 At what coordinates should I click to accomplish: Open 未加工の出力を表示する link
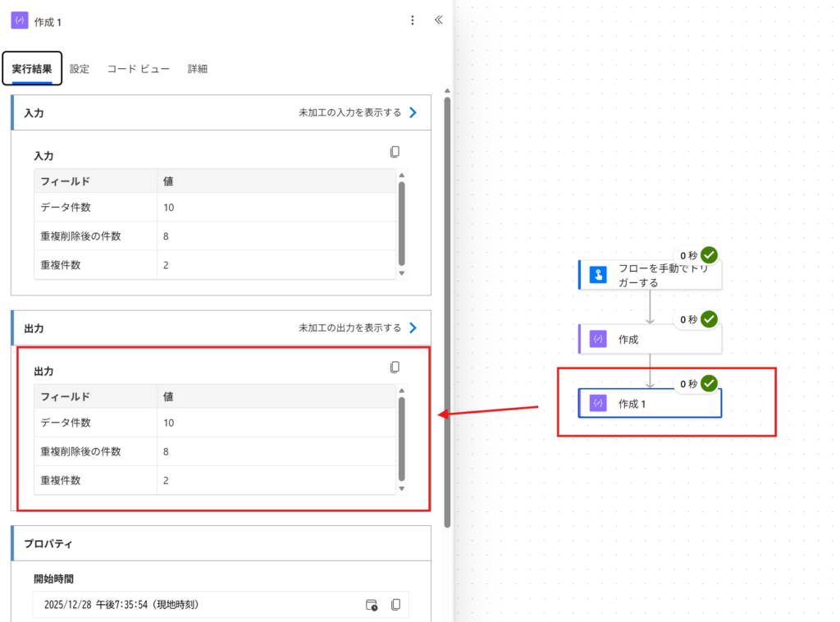(x=349, y=327)
